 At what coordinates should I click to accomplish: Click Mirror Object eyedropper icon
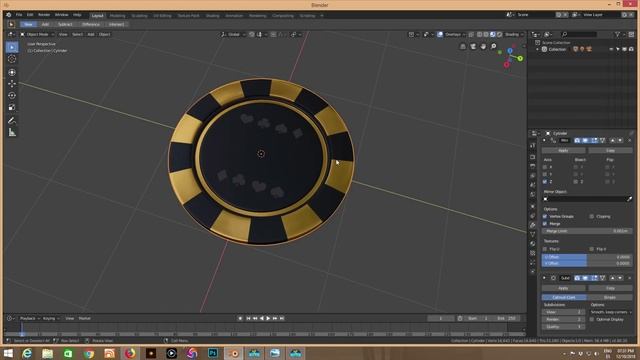[629, 199]
